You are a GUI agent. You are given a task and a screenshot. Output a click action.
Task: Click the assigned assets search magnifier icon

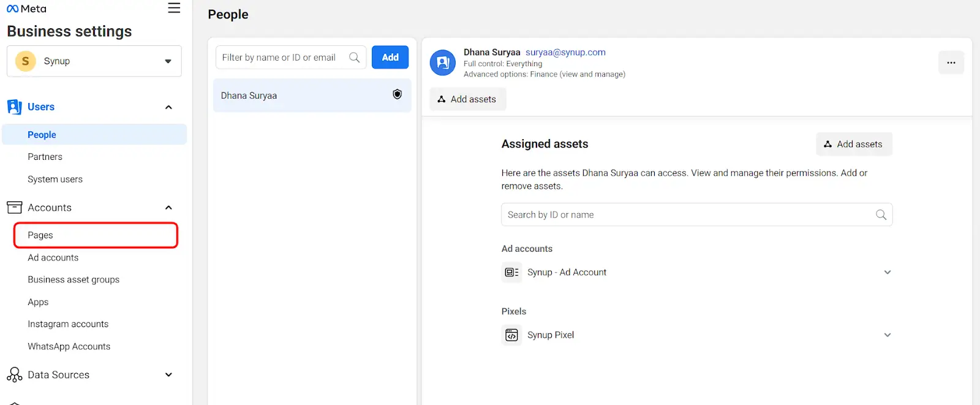click(x=881, y=215)
